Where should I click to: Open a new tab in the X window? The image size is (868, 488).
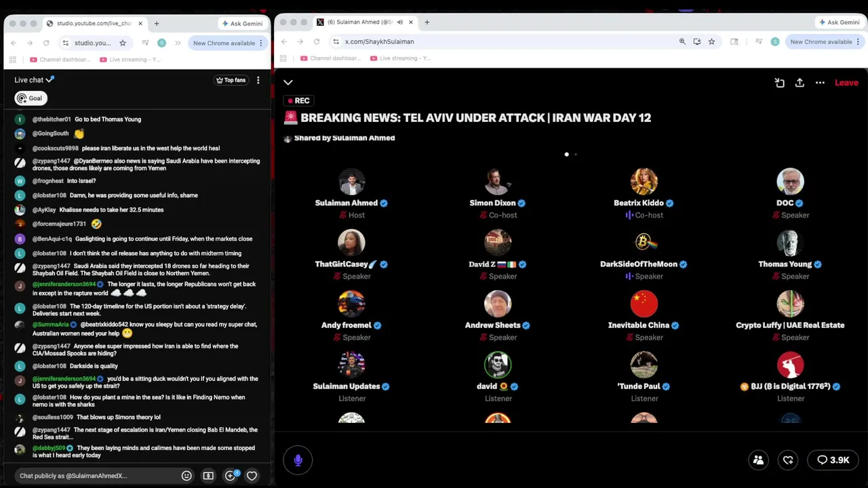tap(427, 22)
